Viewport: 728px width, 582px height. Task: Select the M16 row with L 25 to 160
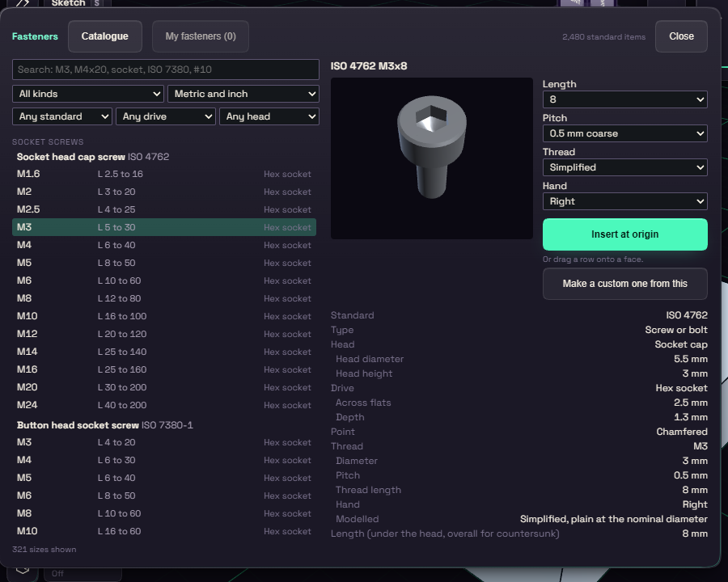pyautogui.click(x=164, y=369)
